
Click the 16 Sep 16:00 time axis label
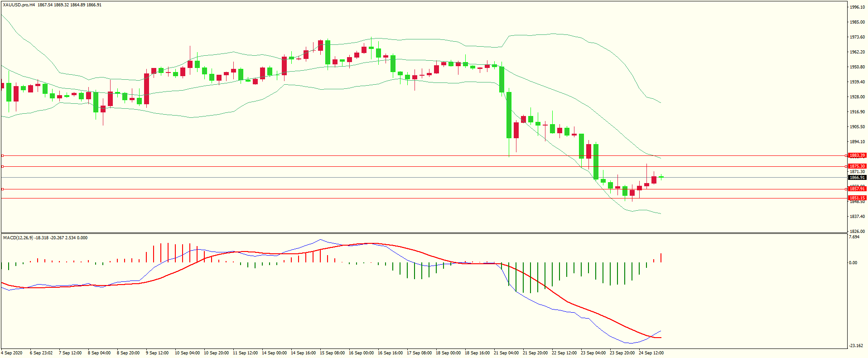coord(390,353)
